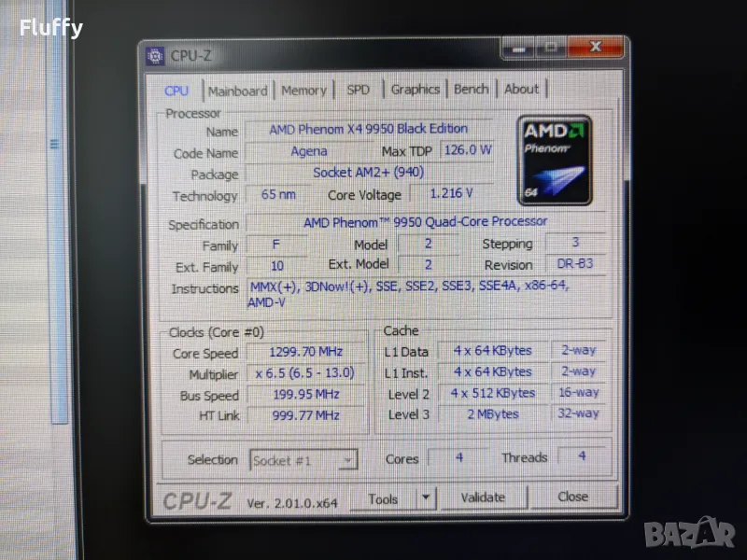
Task: Click the 32-way Level 3 associativity
Action: click(x=578, y=413)
